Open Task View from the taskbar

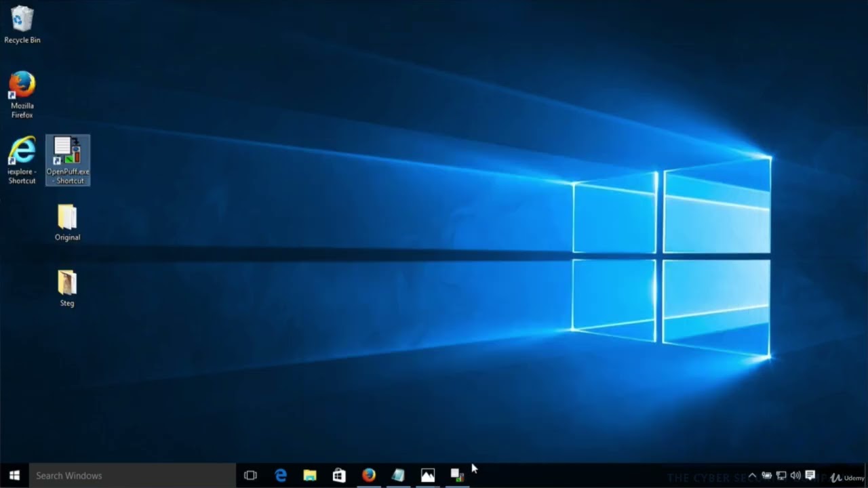click(250, 475)
